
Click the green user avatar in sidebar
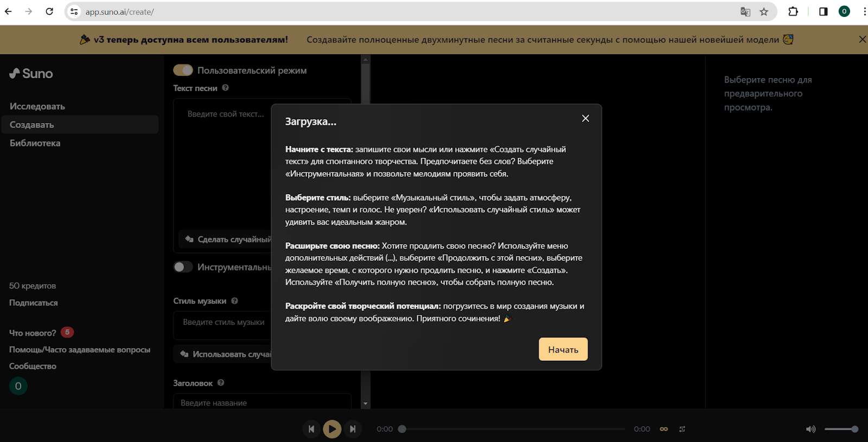tap(18, 386)
